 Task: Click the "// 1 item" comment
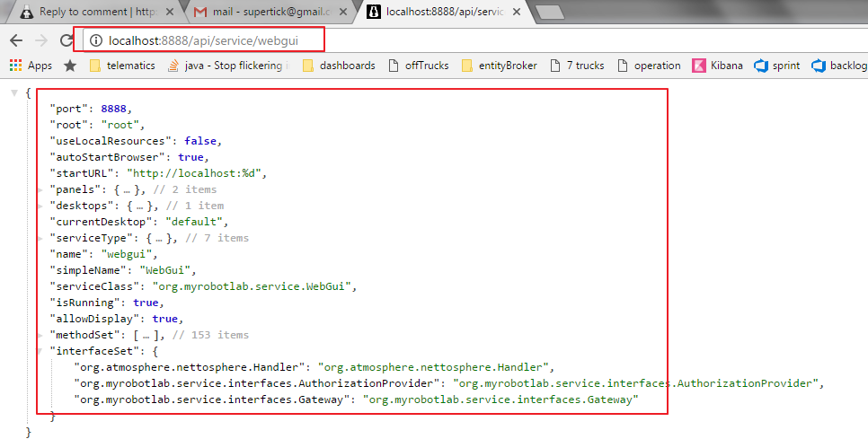(195, 206)
